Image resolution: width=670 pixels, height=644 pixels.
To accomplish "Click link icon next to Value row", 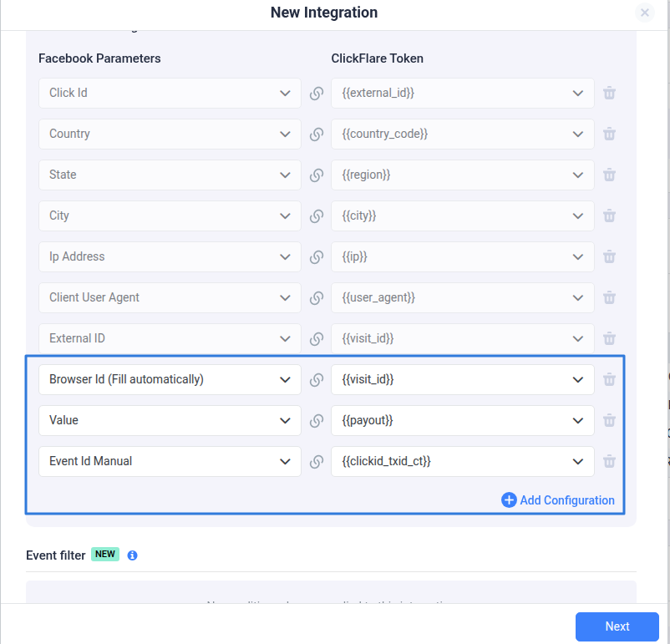I will pyautogui.click(x=316, y=420).
